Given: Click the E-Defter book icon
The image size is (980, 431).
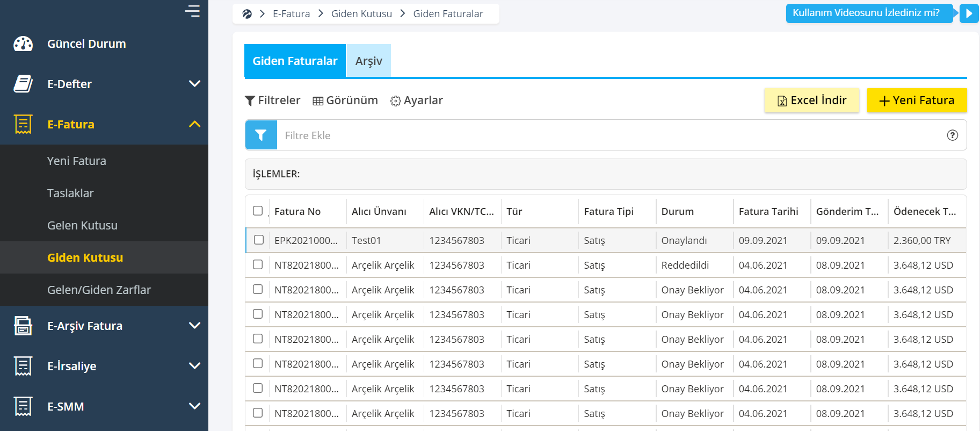Looking at the screenshot, I should (x=23, y=84).
